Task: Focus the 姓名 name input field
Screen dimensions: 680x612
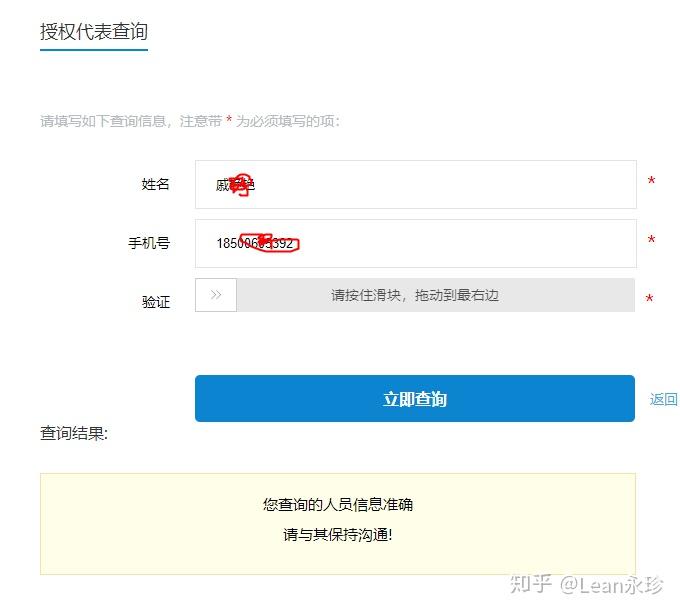Action: pyautogui.click(x=415, y=184)
